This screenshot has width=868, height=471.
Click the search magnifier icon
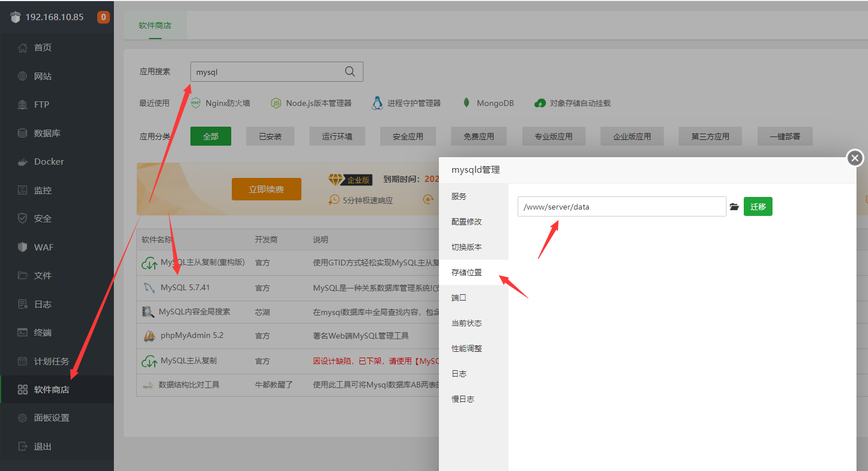[350, 71]
